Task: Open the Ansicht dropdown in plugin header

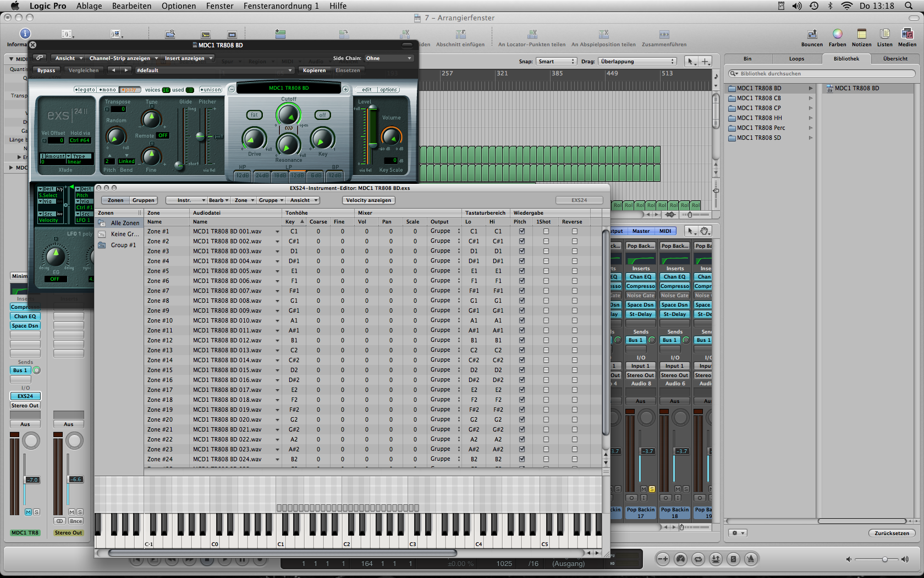Action: click(x=69, y=58)
